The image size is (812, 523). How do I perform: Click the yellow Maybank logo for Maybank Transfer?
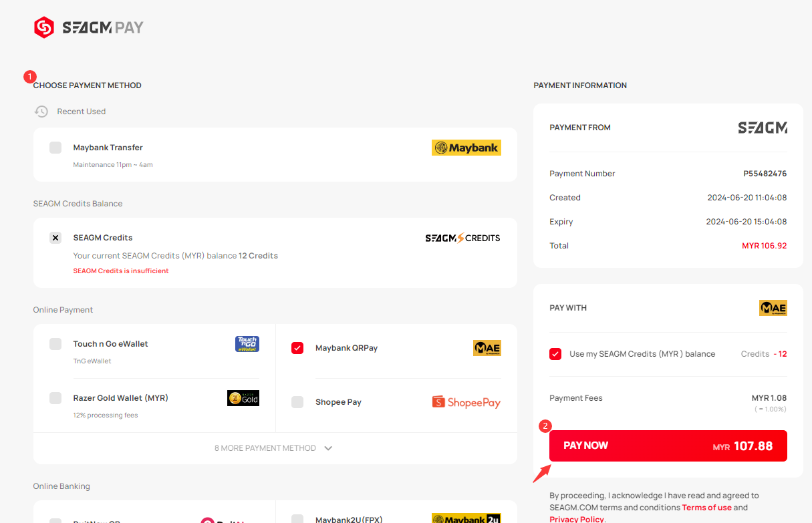466,148
